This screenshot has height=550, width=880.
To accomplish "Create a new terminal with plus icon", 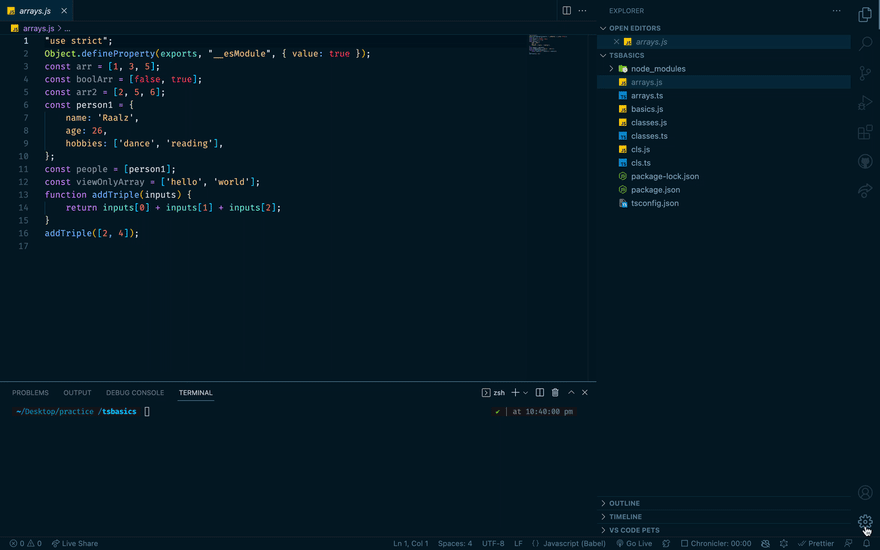I will click(x=515, y=392).
